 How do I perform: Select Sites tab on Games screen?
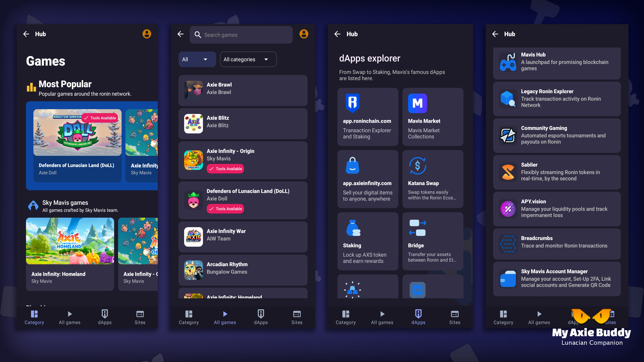coord(140,317)
